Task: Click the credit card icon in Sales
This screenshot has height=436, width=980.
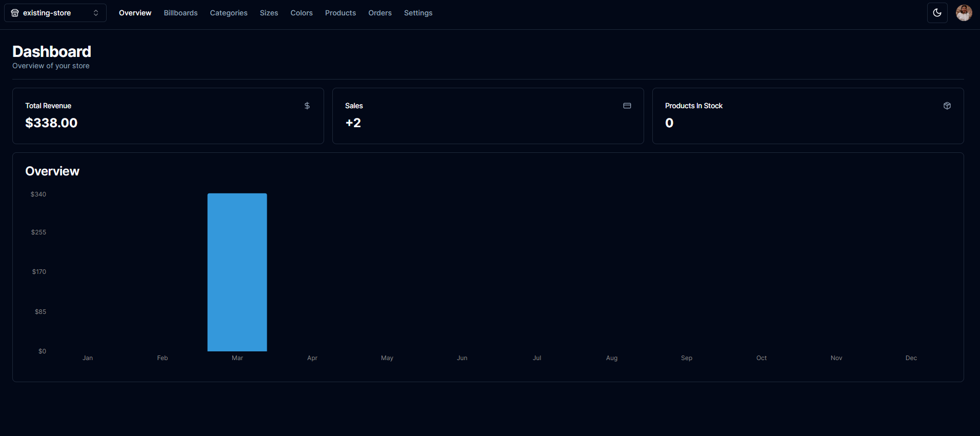Action: (627, 106)
